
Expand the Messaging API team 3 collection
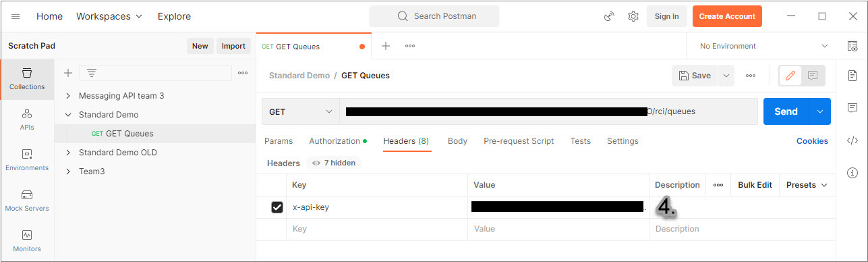pyautogui.click(x=68, y=96)
